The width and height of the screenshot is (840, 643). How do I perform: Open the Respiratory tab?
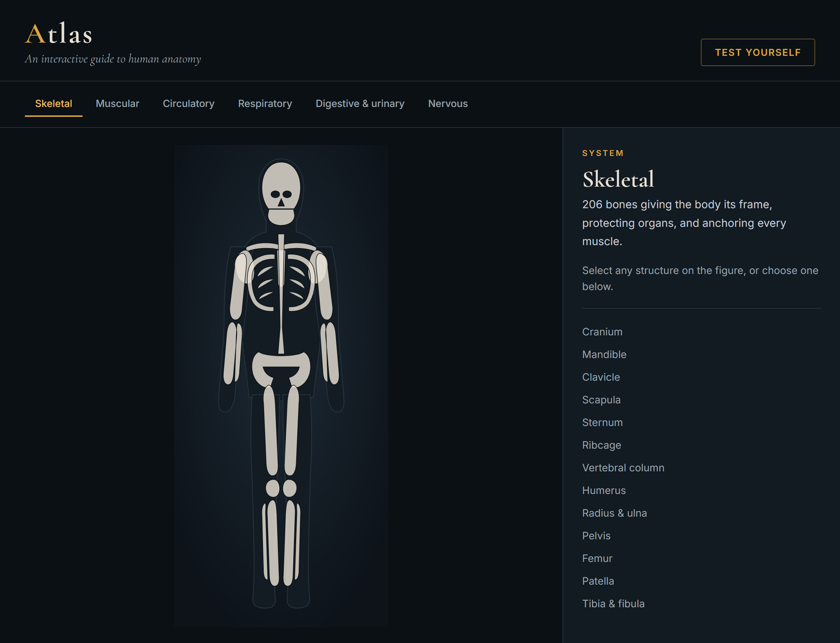(265, 103)
